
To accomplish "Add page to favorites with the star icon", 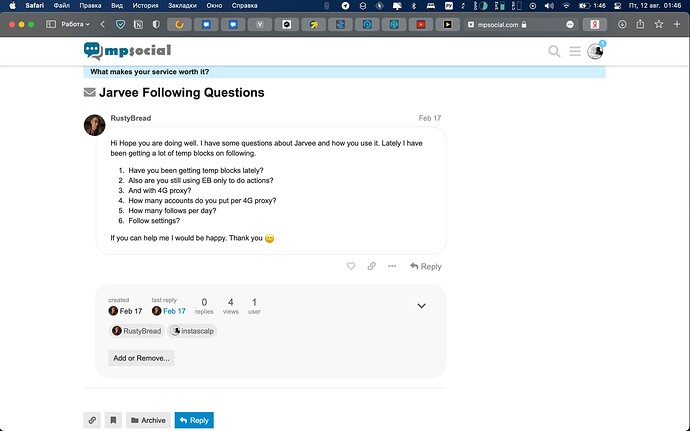I will pos(659,24).
